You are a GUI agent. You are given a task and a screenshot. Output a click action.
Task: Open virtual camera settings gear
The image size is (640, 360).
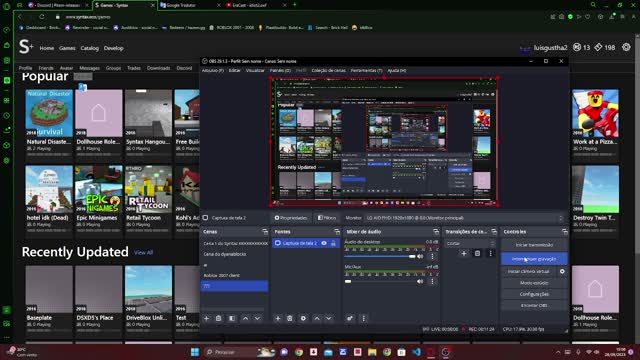562,271
